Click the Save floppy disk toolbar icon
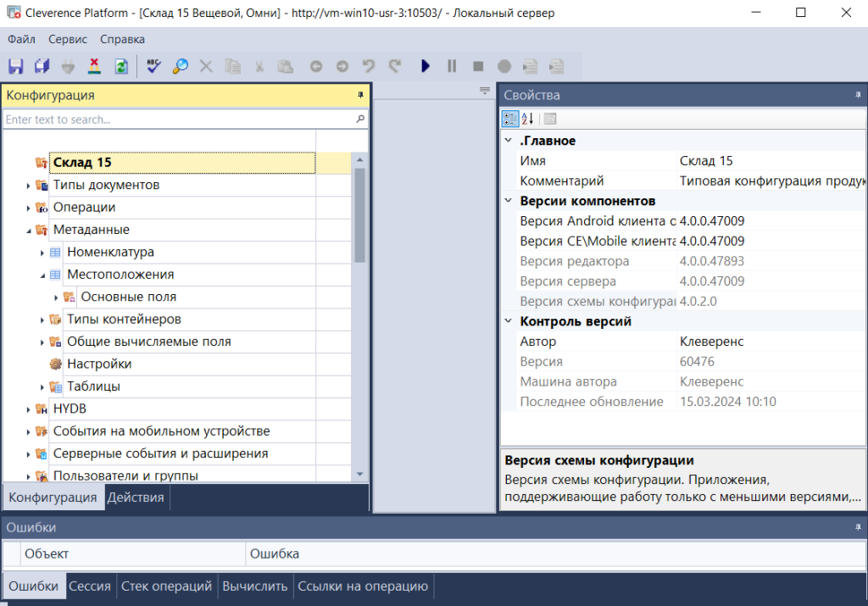This screenshot has height=606, width=868. [15, 66]
